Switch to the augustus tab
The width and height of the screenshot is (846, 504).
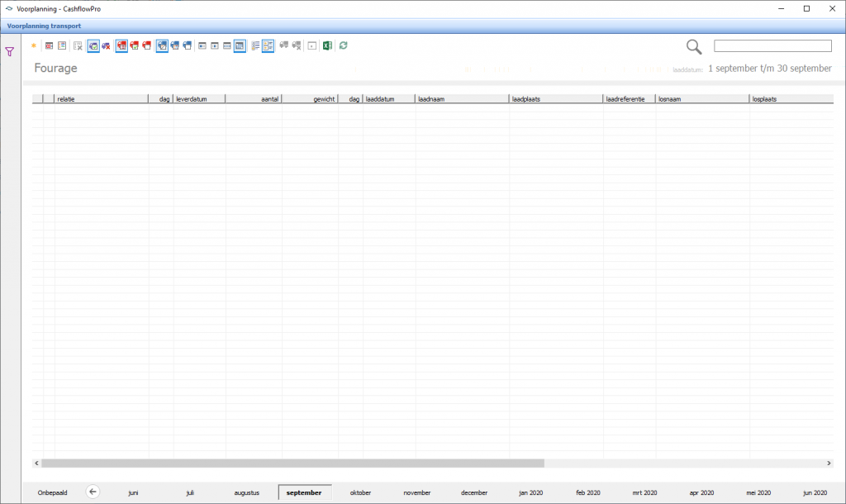246,492
